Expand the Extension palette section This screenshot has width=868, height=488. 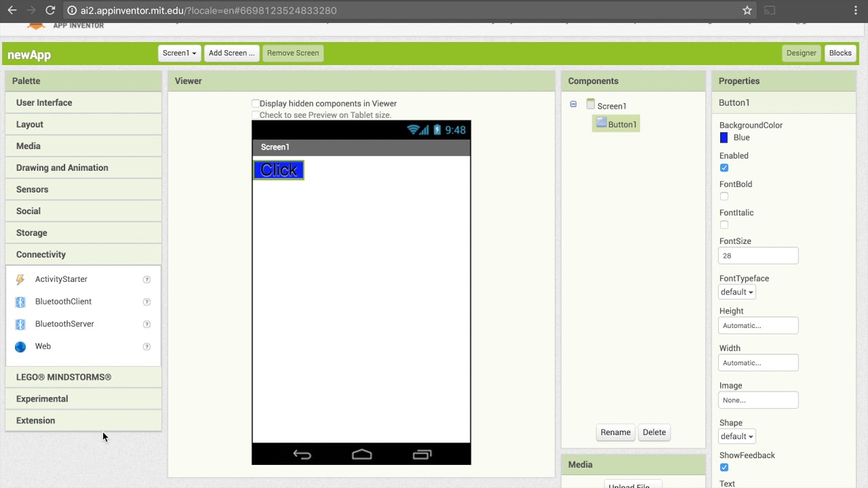pyautogui.click(x=83, y=420)
